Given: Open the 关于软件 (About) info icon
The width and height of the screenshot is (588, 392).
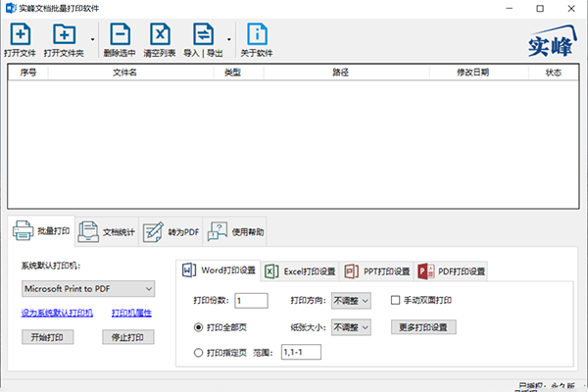Looking at the screenshot, I should [x=257, y=35].
